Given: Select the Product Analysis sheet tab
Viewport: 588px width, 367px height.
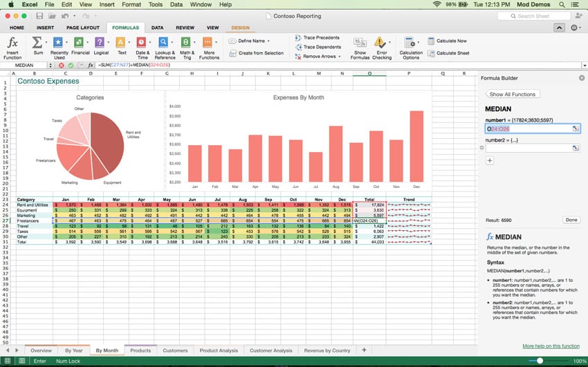Looking at the screenshot, I should tap(219, 350).
